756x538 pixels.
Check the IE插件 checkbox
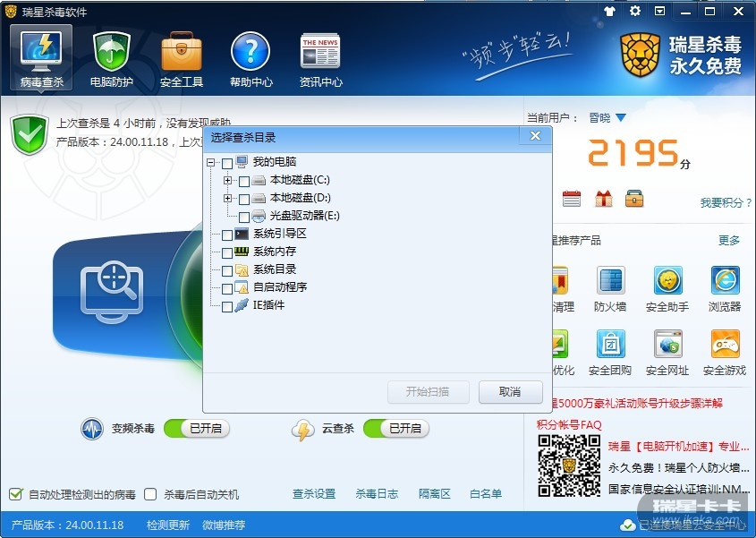click(227, 306)
